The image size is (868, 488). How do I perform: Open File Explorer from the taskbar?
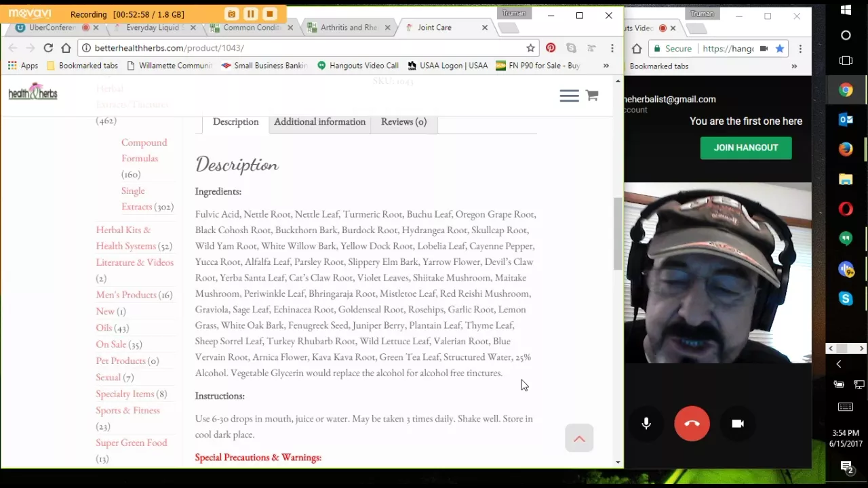(x=846, y=179)
